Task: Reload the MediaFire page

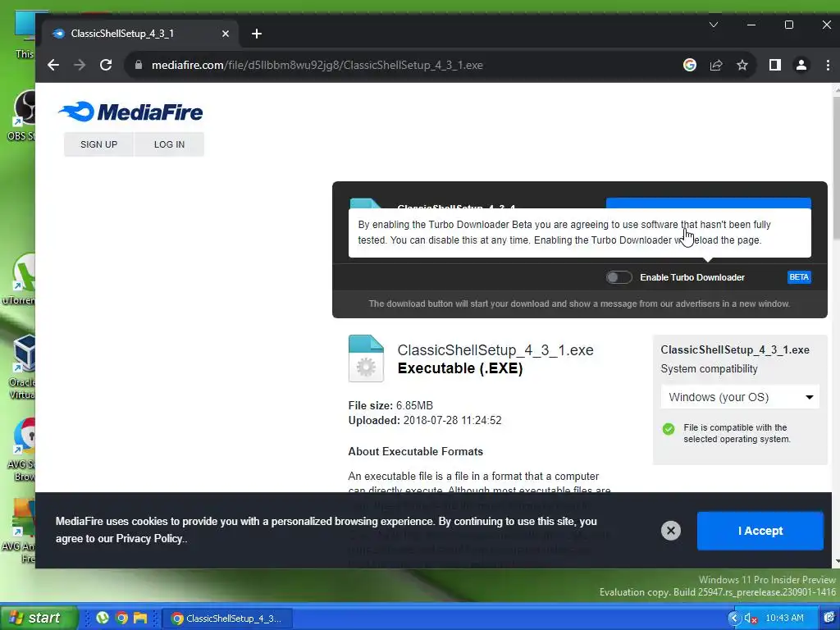Action: [106, 66]
